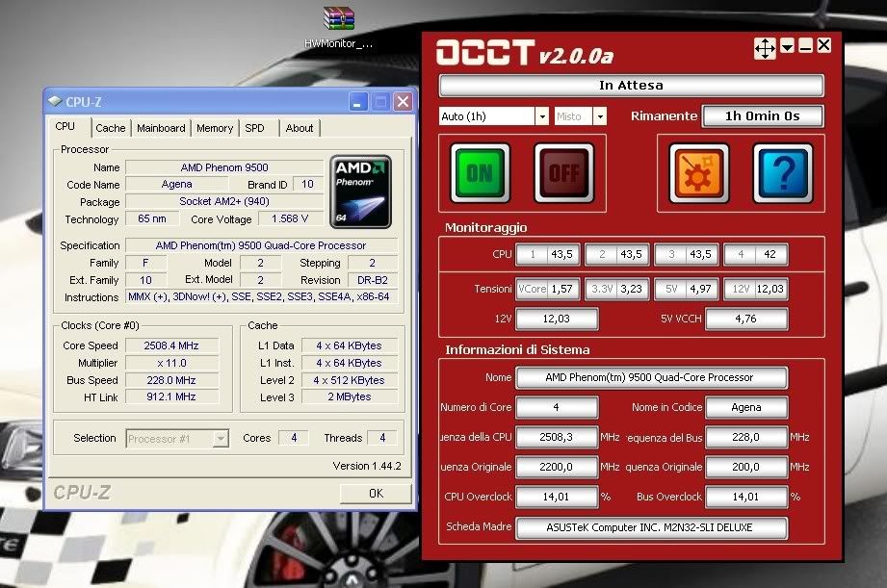
Task: Expand the Misto test type dropdown
Action: coord(600,116)
